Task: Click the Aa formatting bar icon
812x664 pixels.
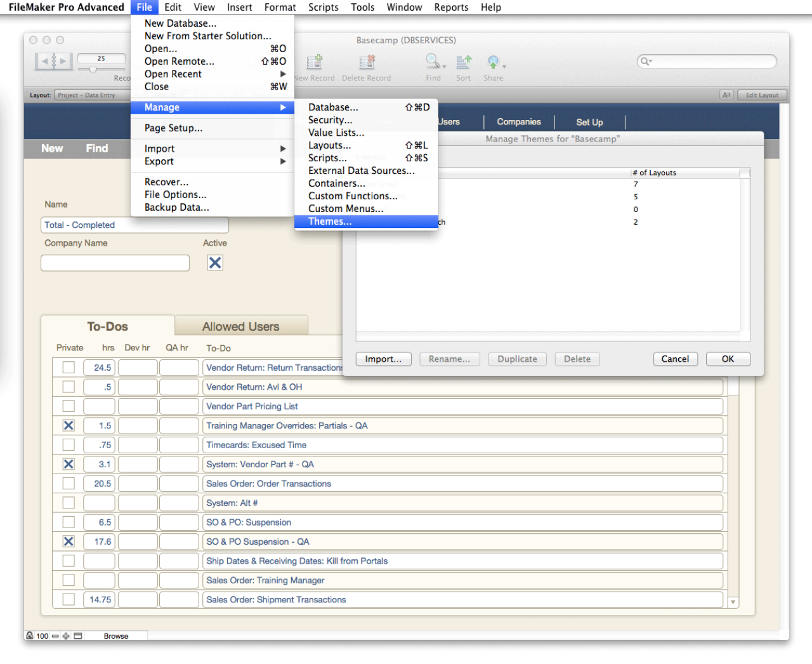Action: pyautogui.click(x=727, y=95)
